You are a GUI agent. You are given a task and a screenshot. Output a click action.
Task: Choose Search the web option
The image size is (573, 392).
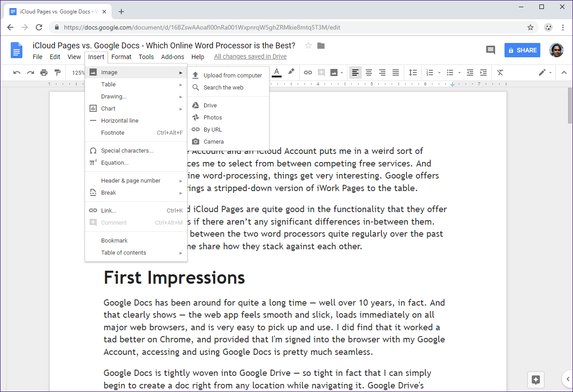[x=228, y=87]
